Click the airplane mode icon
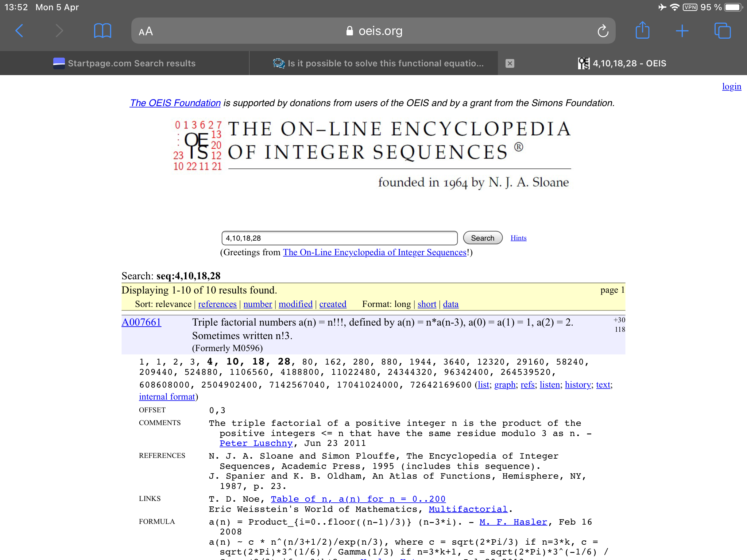Viewport: 747px width, 560px height. point(662,7)
